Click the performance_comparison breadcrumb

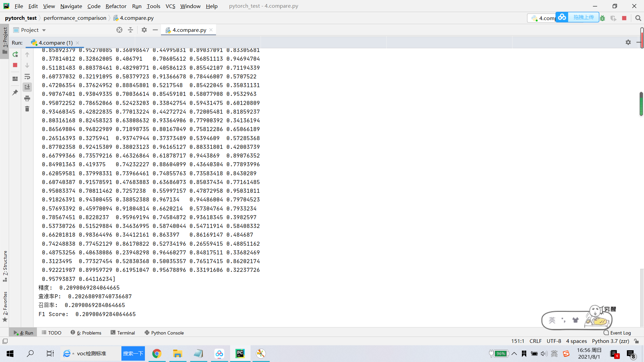click(75, 18)
